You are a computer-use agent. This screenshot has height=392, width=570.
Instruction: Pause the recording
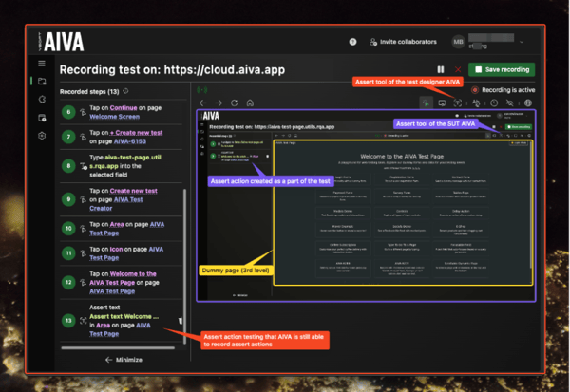440,69
